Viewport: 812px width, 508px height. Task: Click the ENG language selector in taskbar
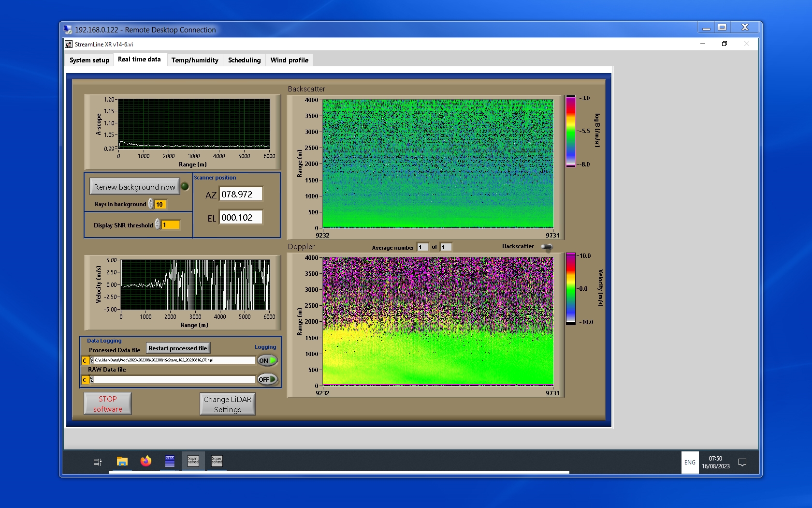(690, 463)
